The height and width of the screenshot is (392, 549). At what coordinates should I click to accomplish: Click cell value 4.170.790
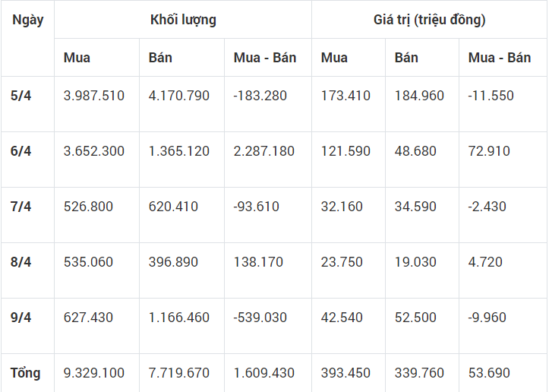click(179, 96)
